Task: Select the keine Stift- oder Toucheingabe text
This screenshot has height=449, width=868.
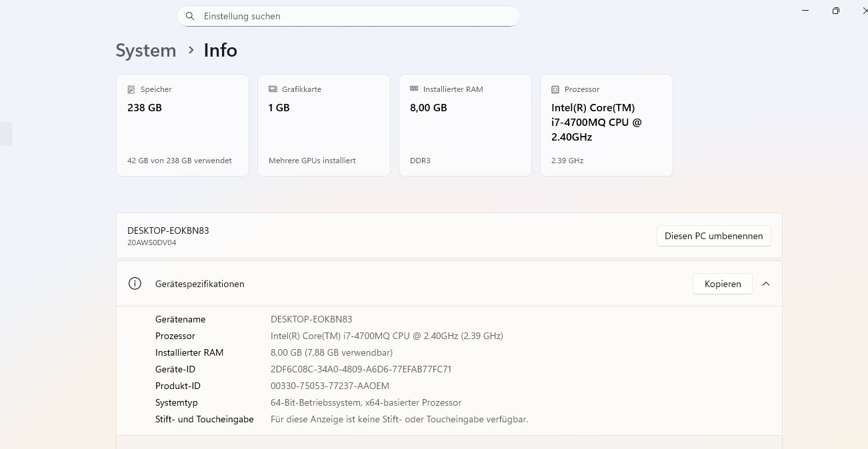Action: tap(399, 419)
